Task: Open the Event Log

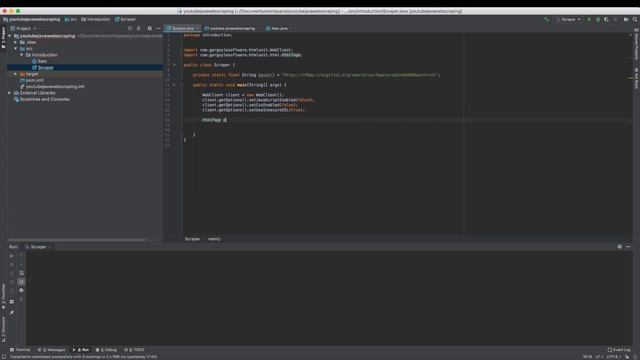Action: 619,350
